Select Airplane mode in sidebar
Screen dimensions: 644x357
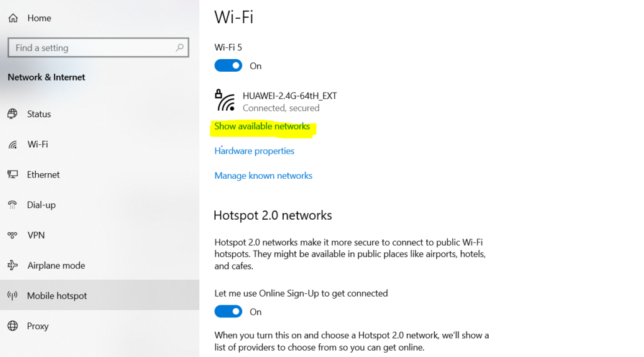tap(56, 265)
